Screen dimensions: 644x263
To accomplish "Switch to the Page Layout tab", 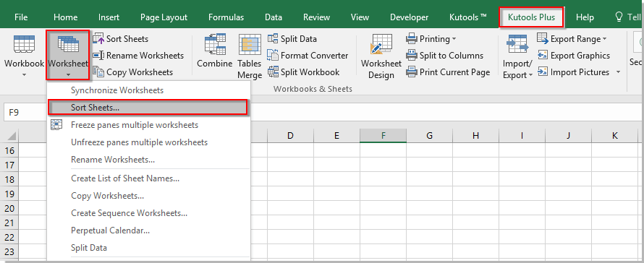I will [164, 17].
